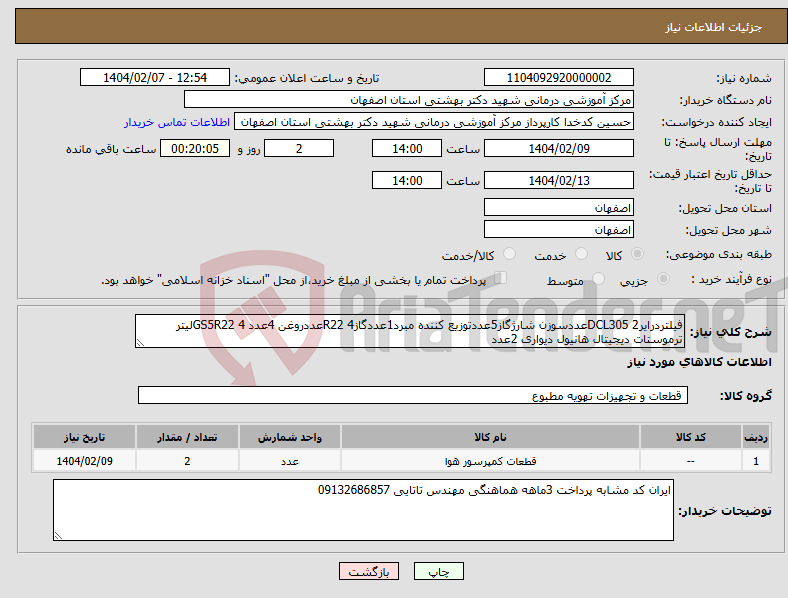Click the general need description text area
Screen dimensions: 788x598
410,331
